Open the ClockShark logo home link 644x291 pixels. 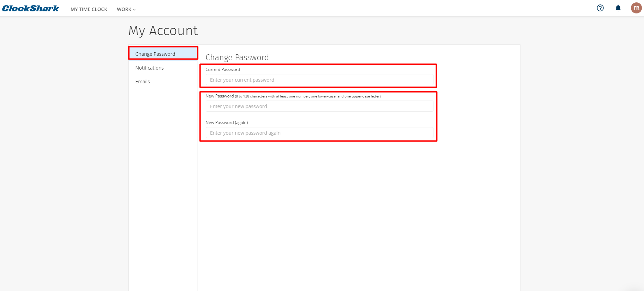(31, 9)
